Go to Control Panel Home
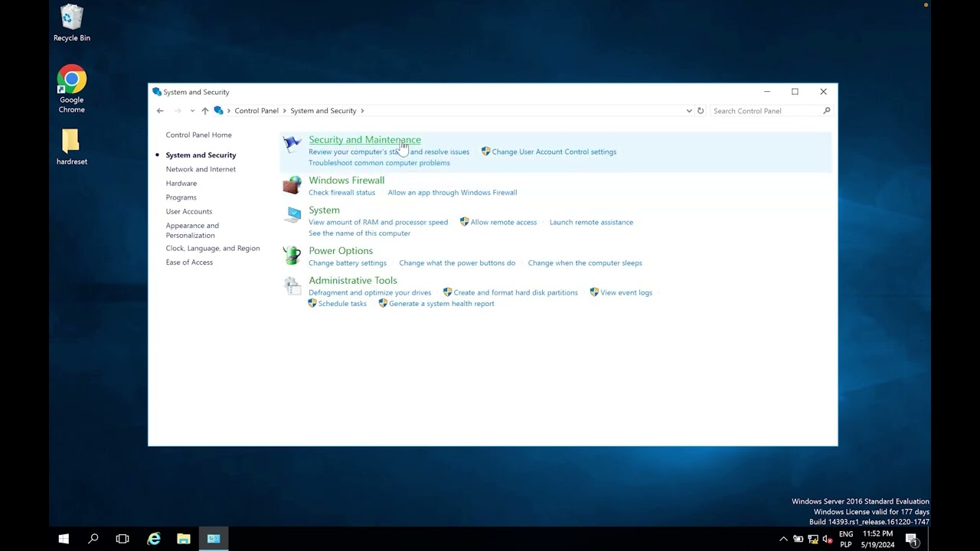980x551 pixels. click(x=198, y=135)
